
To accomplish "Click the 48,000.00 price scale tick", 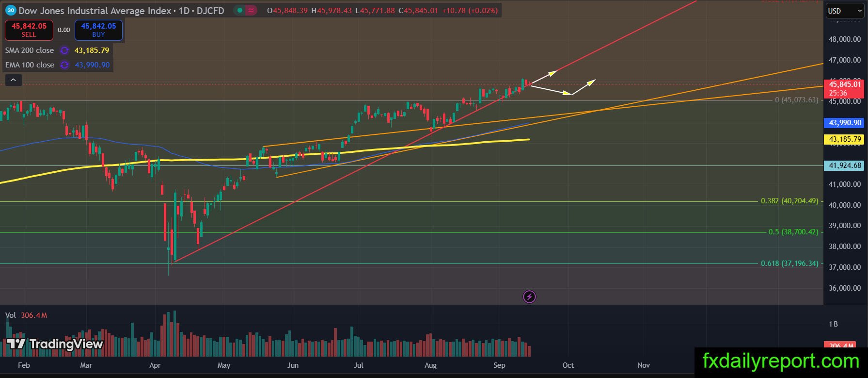I will (845, 39).
